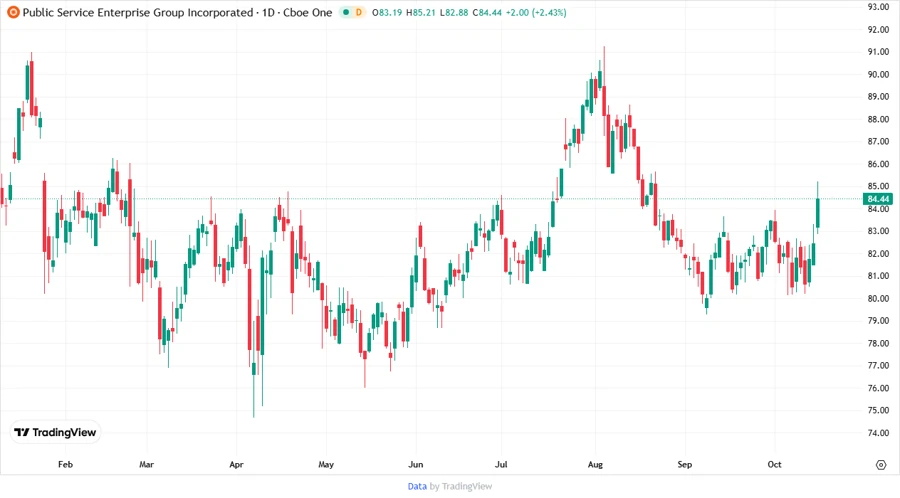This screenshot has height=498, width=900.
Task: Click the TradingView logo button
Action: (55, 433)
